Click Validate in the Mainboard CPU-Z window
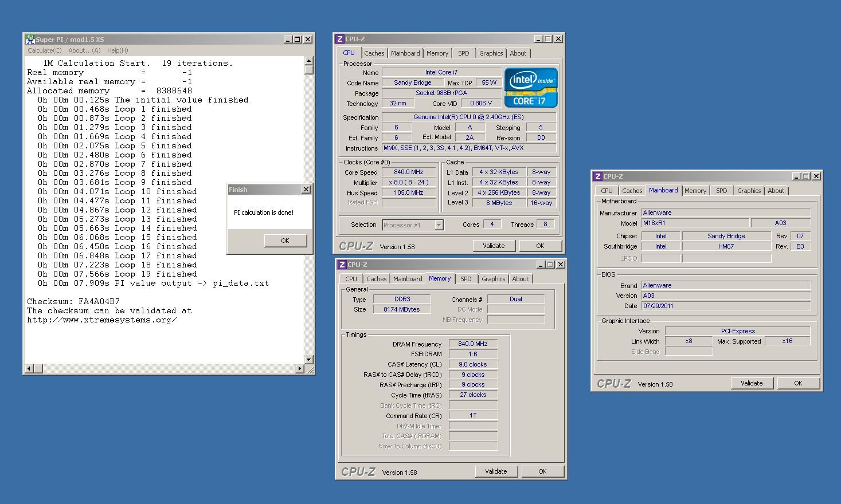This screenshot has height=504, width=841. coord(752,383)
